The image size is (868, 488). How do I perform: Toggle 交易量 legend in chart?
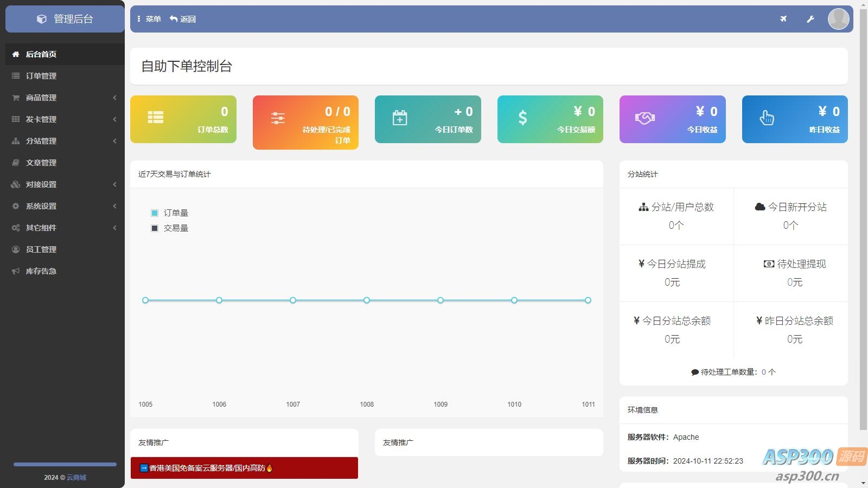170,228
